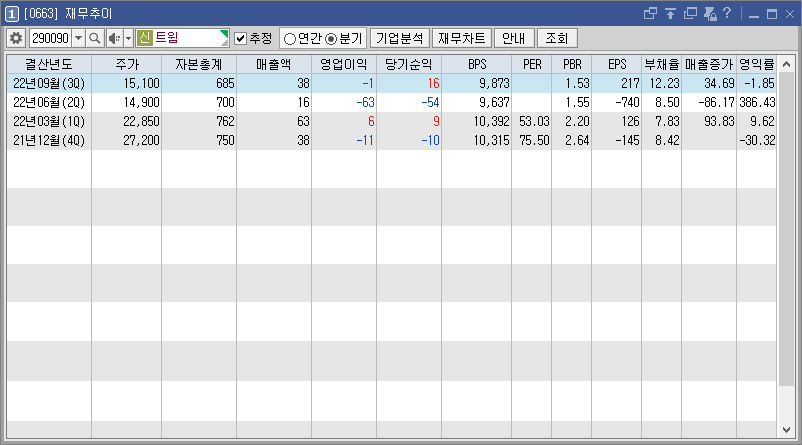Screen dimensions: 802x445
Task: Close the 재무추이 window
Action: pos(790,14)
